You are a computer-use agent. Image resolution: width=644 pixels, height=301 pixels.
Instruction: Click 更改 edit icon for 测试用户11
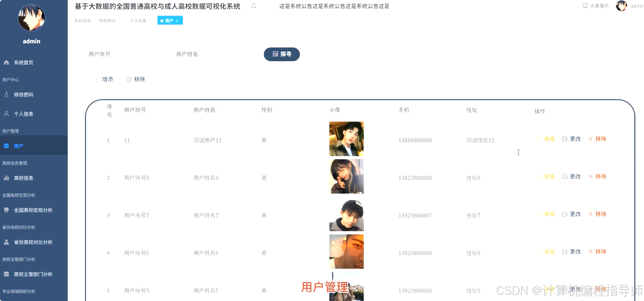coord(565,139)
